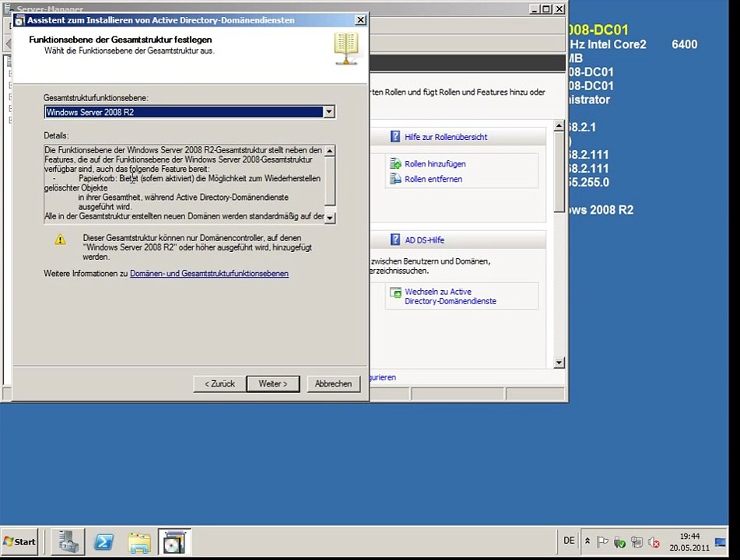740x560 pixels.
Task: Click the wizard title bar icon
Action: [x=19, y=20]
